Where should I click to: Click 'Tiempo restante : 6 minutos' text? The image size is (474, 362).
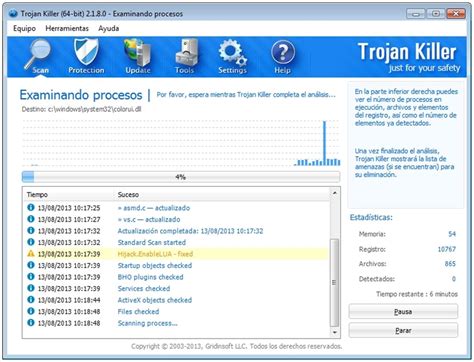click(417, 294)
